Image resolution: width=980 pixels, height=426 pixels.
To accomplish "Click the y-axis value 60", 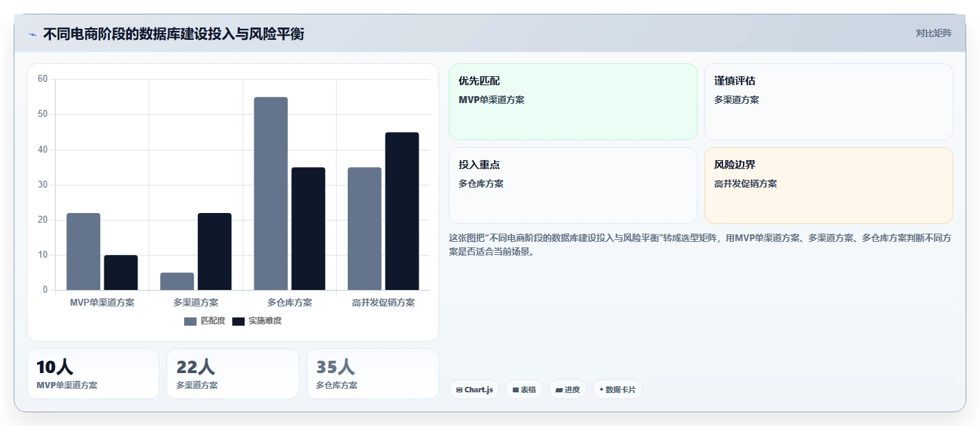I will [43, 79].
